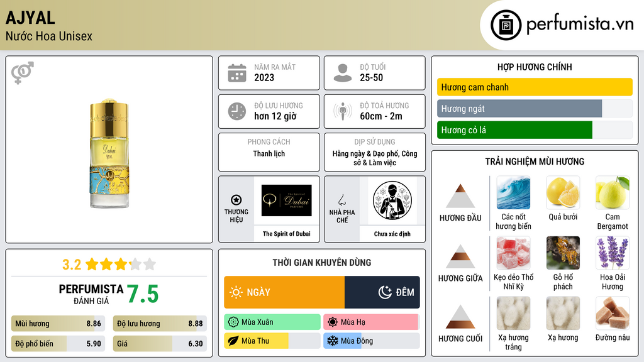Click the sillage icon for Độ toả hương
The width and height of the screenshot is (644, 362).
343,111
